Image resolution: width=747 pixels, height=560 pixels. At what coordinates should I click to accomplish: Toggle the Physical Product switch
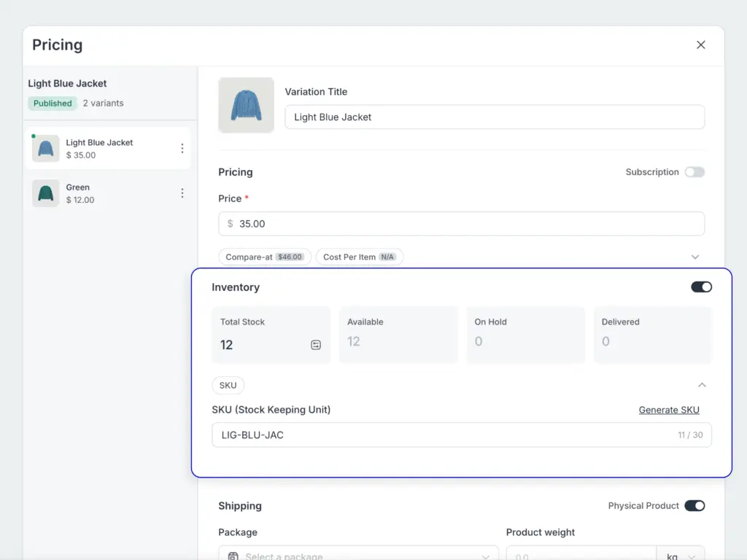coord(694,506)
